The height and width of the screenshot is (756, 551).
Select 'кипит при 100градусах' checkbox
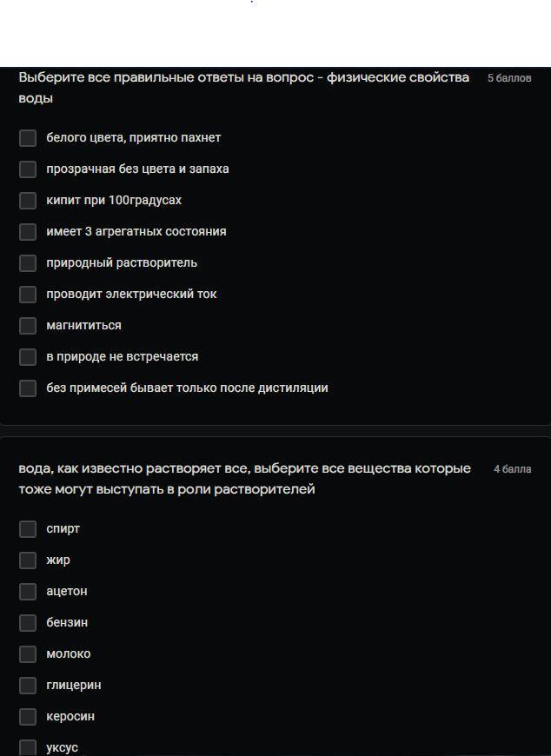(x=28, y=201)
